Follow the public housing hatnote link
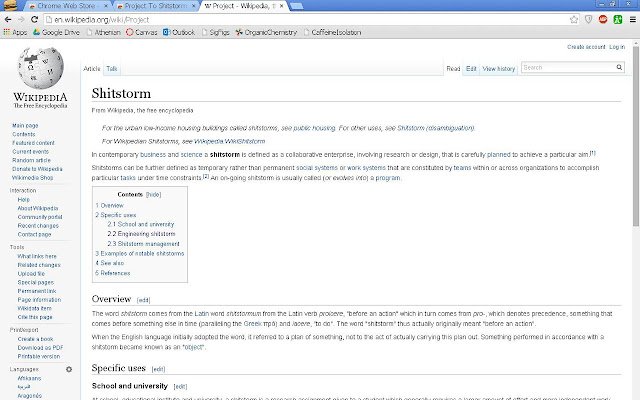The width and height of the screenshot is (640, 400). pos(314,128)
